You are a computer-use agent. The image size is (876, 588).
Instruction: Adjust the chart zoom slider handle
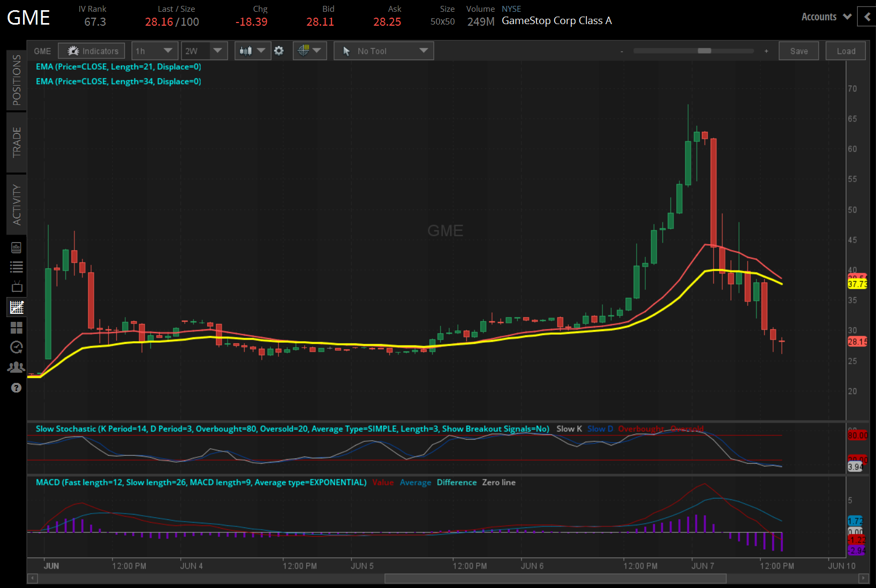(x=705, y=51)
